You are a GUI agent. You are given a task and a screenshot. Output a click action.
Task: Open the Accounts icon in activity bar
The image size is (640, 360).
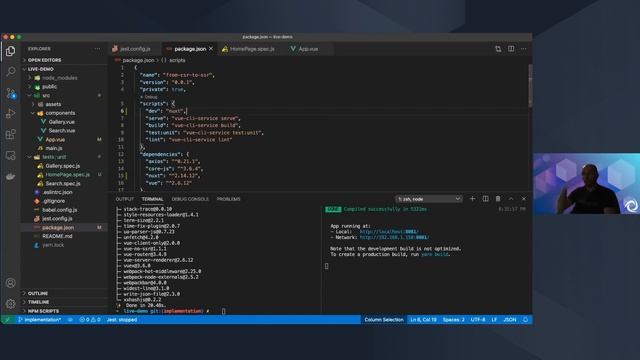pyautogui.click(x=11, y=282)
